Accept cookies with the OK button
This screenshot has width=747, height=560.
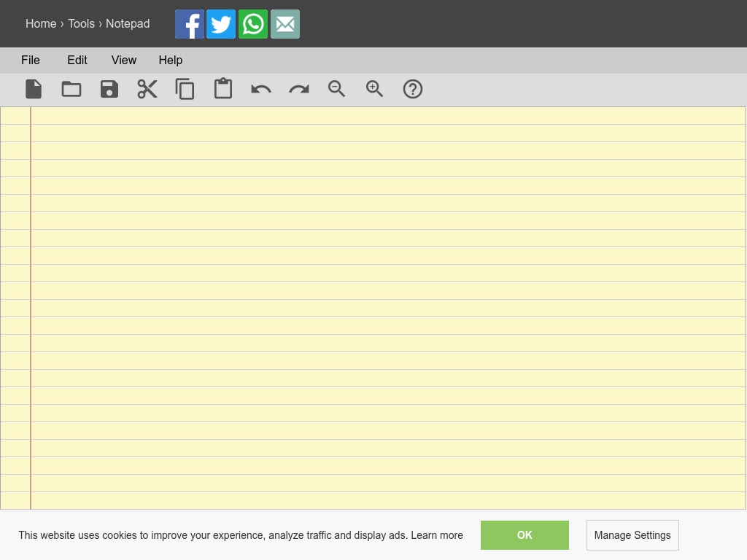coord(525,535)
